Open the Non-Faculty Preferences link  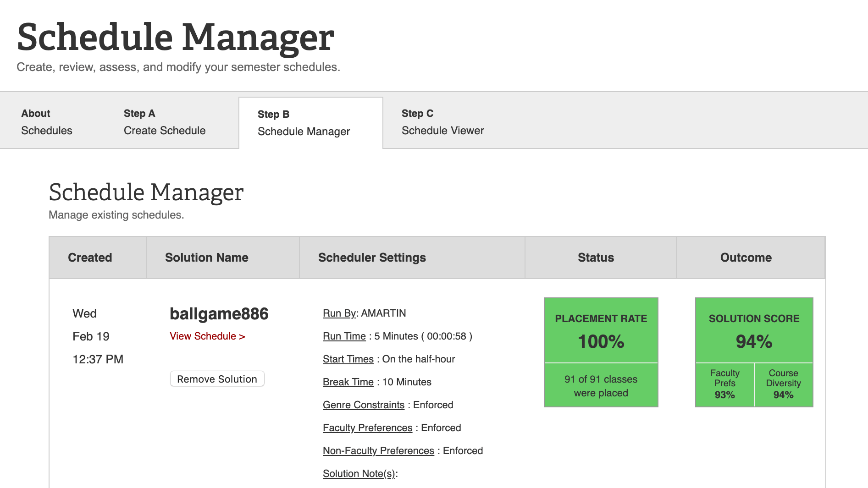point(378,450)
